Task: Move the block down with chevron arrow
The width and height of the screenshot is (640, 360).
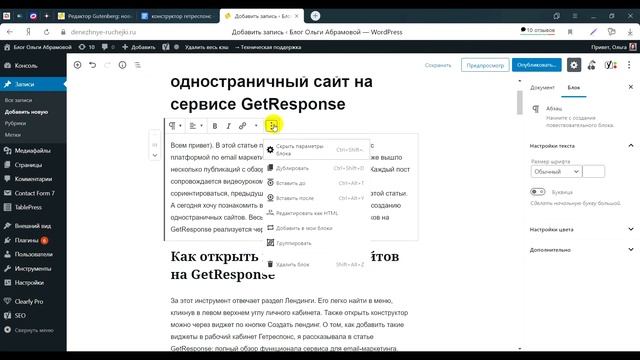Action: click(155, 155)
